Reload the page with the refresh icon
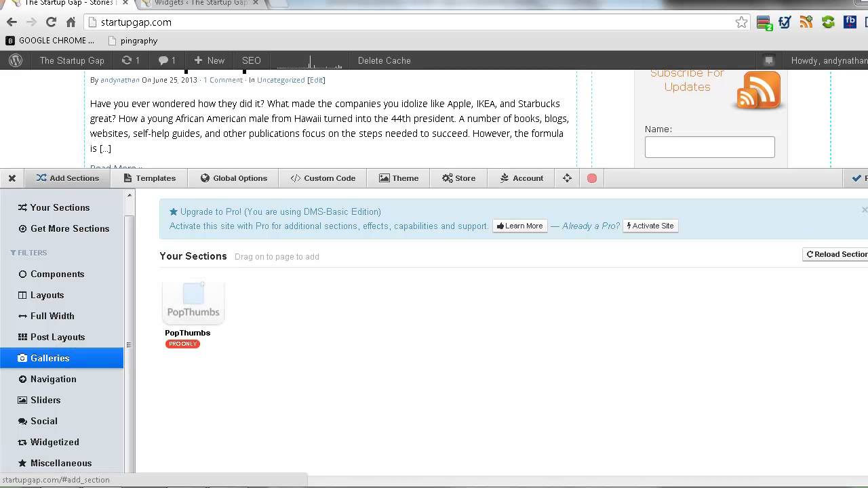 (x=51, y=22)
